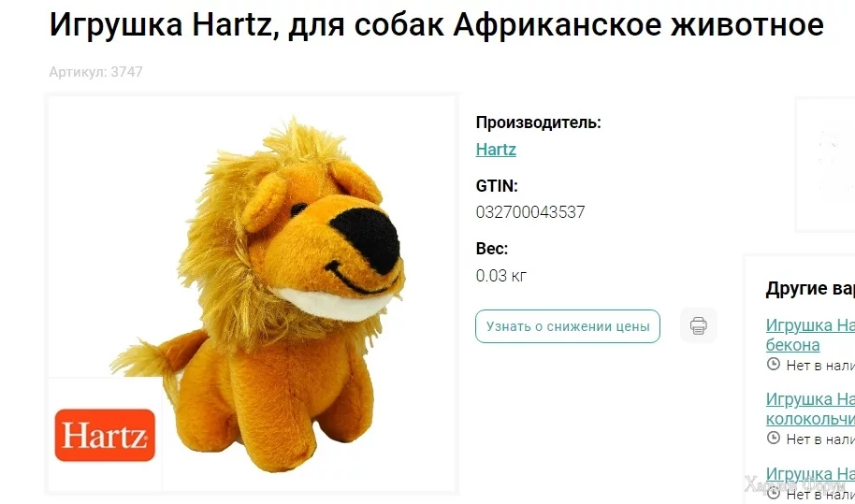The width and height of the screenshot is (855, 504).
Task: Click the printer icon button
Action: click(x=699, y=325)
